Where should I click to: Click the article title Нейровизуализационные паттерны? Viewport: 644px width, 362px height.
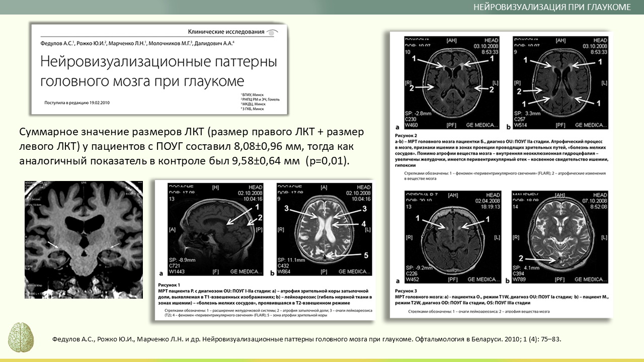[158, 62]
